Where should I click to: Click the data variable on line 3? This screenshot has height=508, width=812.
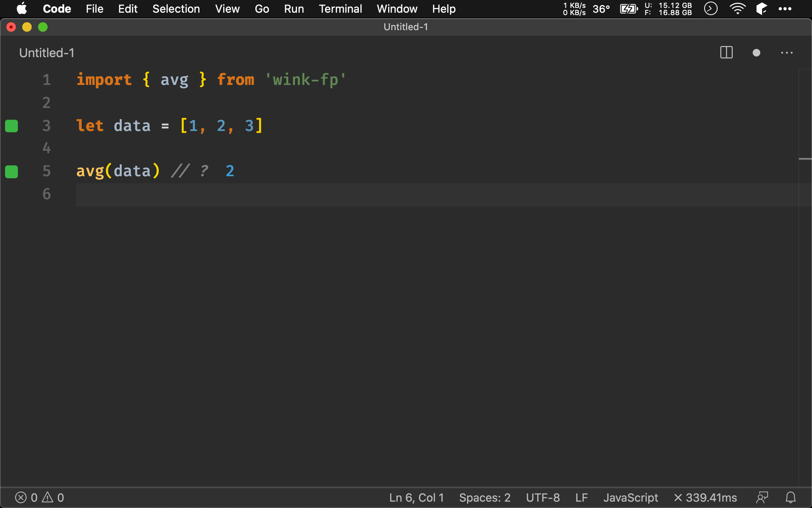[x=132, y=126]
